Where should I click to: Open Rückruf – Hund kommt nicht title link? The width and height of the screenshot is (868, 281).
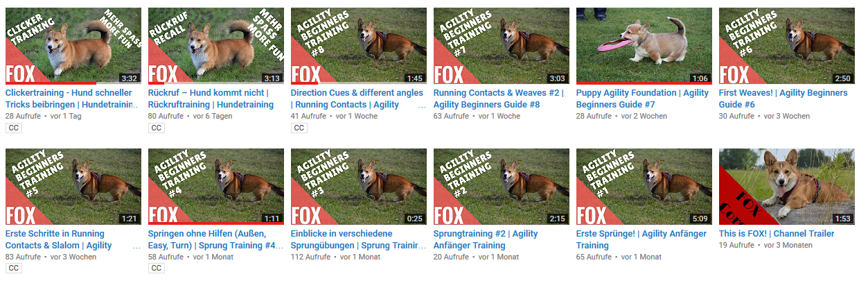pos(211,99)
